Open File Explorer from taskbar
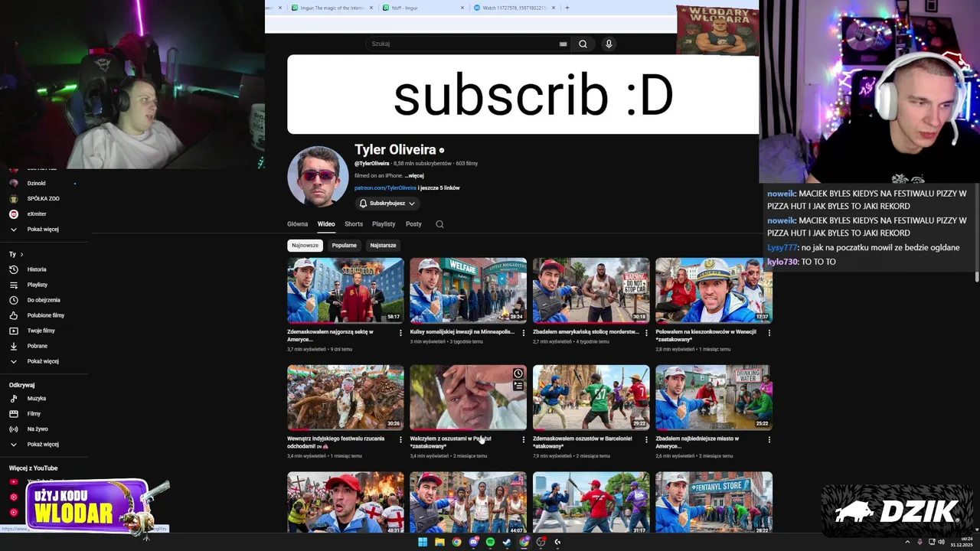The width and height of the screenshot is (980, 551). click(x=439, y=542)
